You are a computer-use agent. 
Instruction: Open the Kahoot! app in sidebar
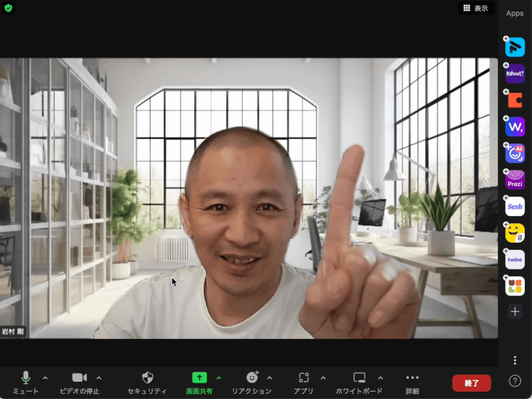click(515, 74)
